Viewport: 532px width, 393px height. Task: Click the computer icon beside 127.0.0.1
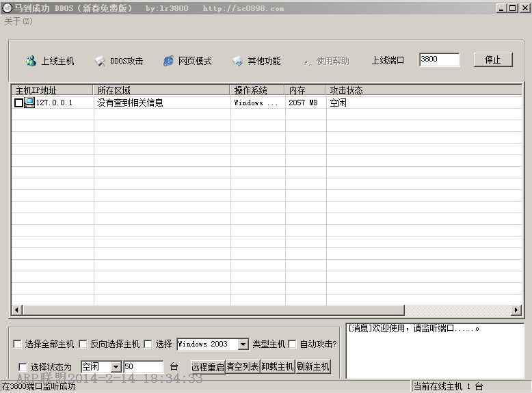[29, 103]
